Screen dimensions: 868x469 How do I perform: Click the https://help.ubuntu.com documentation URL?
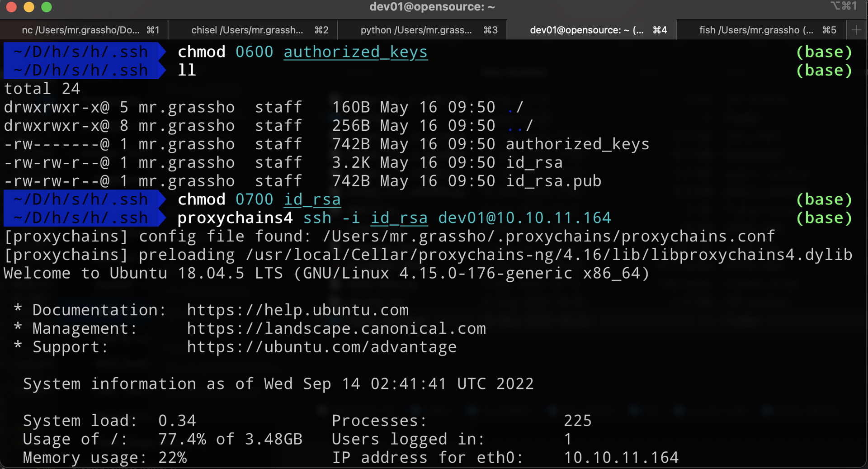pyautogui.click(x=298, y=310)
